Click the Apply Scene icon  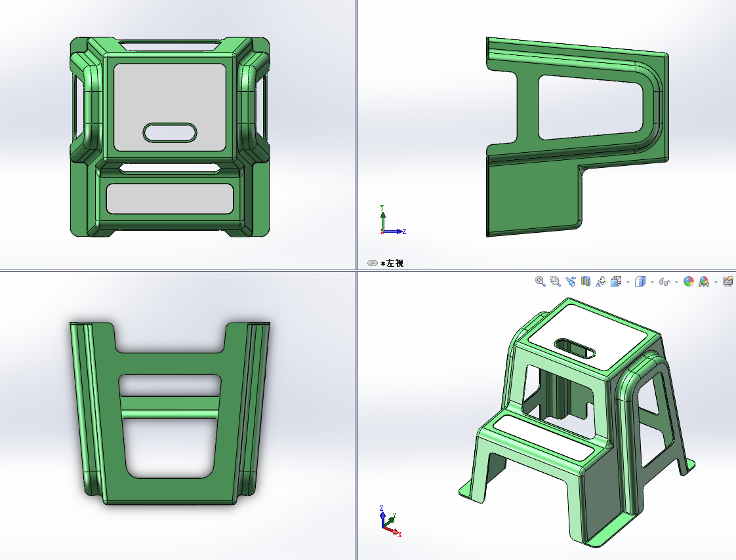pyautogui.click(x=704, y=281)
